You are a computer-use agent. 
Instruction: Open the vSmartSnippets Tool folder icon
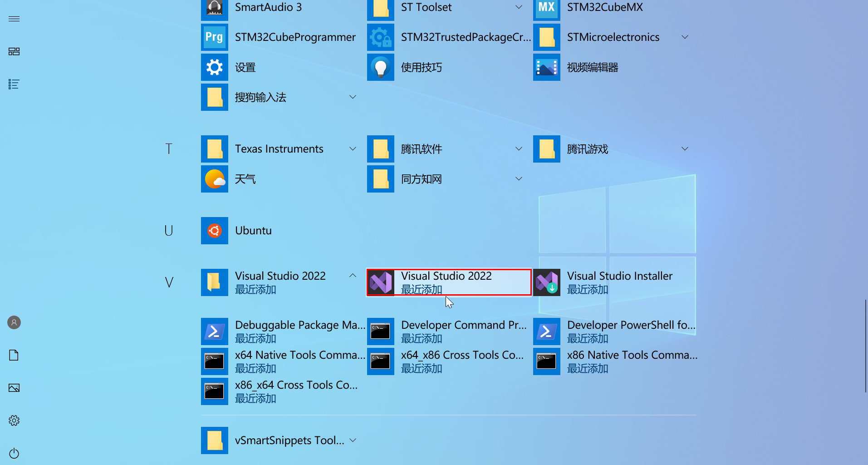[215, 440]
